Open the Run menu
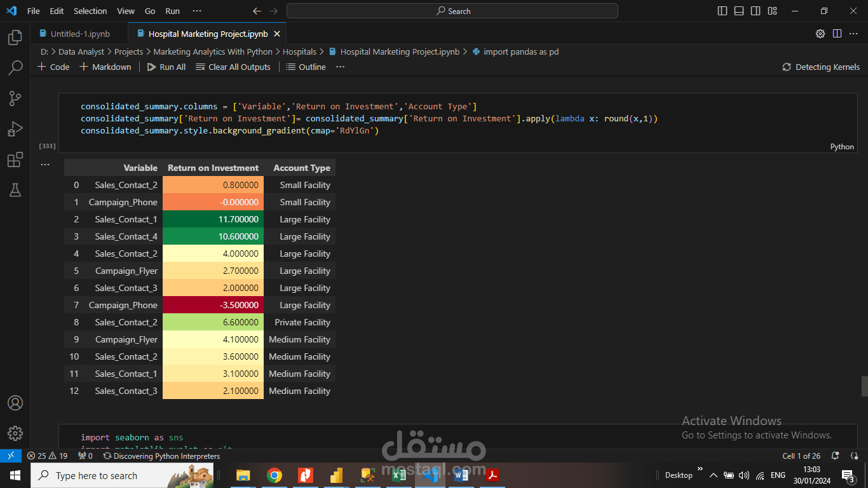This screenshot has width=868, height=488. [x=172, y=11]
